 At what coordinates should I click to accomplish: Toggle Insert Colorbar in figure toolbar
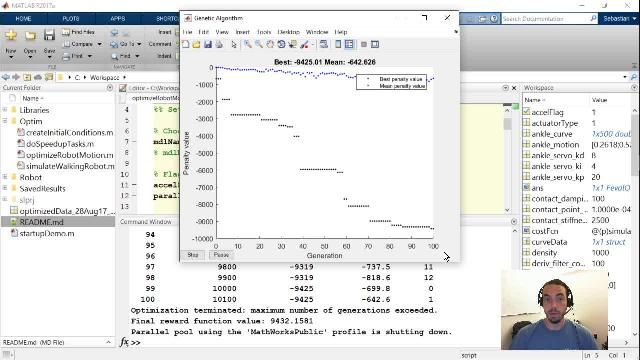pyautogui.click(x=338, y=44)
